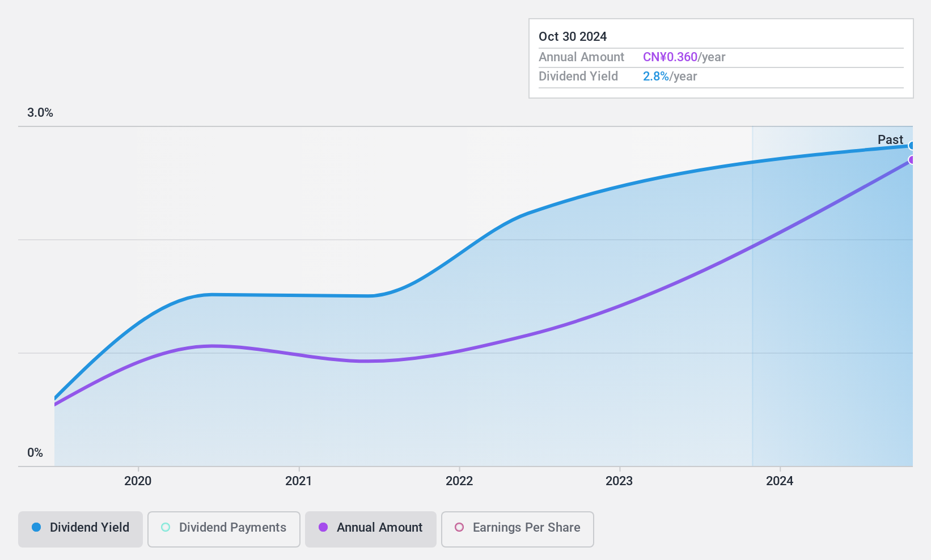Screen dimensions: 931x560
Task: Toggle the Annual Amount series
Action: coord(371,529)
